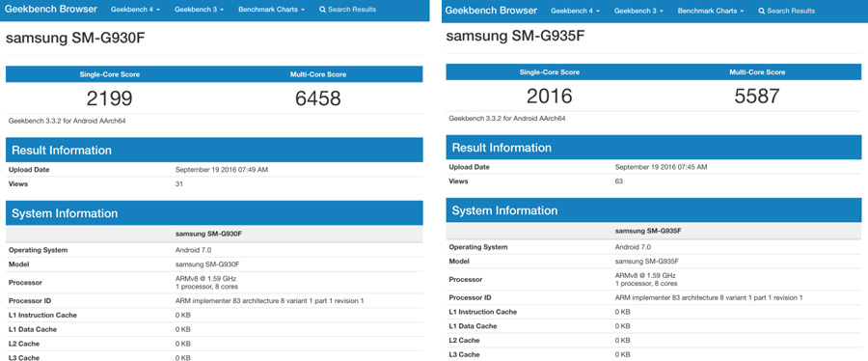Select multi-core score 5587
Viewport: 868px width, 361px height.
[757, 97]
